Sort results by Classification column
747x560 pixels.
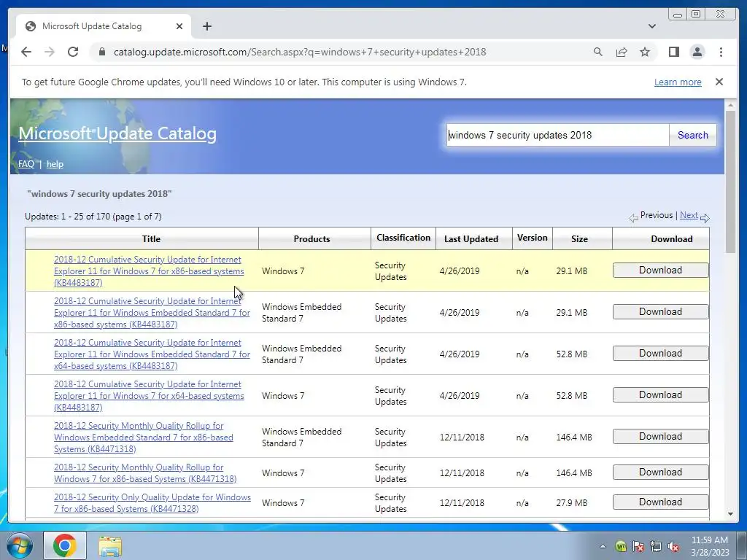[x=403, y=238]
